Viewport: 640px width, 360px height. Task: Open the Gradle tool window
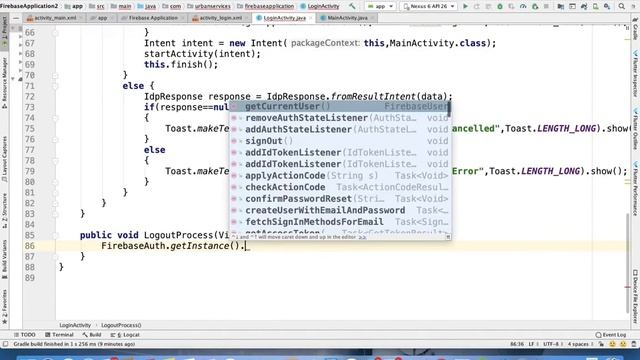[x=635, y=29]
